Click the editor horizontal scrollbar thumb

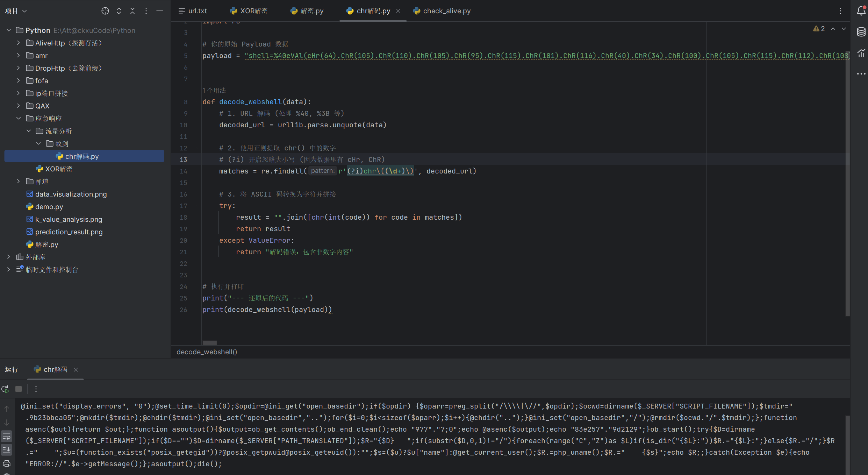click(x=210, y=343)
